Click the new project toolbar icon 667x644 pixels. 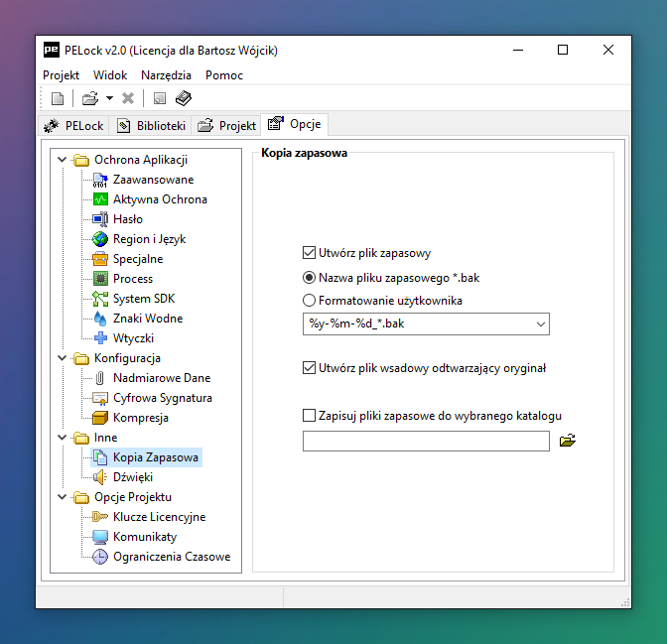click(x=58, y=98)
